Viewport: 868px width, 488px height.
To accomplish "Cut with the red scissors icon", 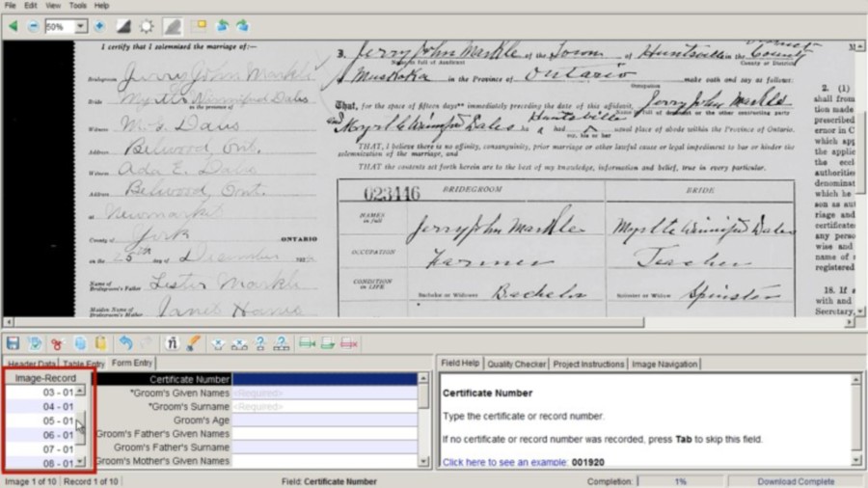I will tap(57, 343).
